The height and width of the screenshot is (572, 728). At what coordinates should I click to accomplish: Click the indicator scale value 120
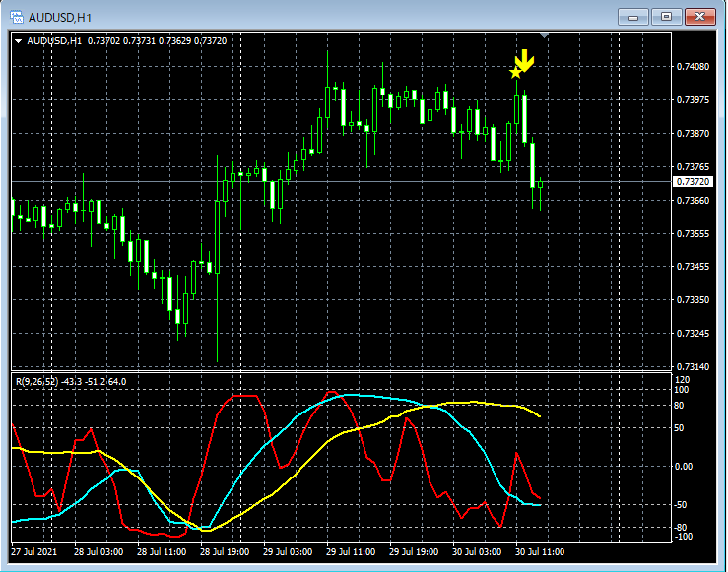683,380
